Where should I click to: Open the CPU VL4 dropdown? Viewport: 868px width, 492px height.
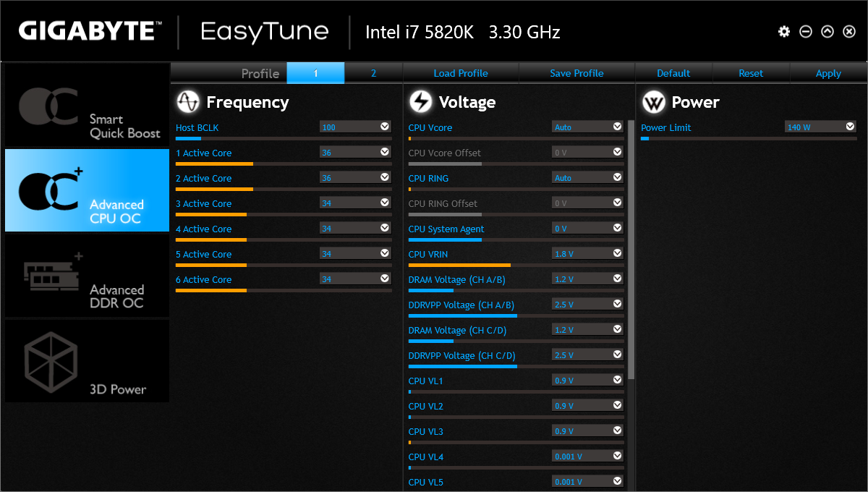coord(587,456)
